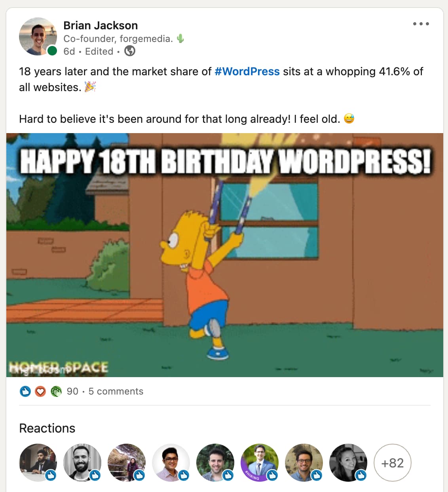Click the green clapping Celebrate reaction icon
The width and height of the screenshot is (448, 492).
pos(56,391)
